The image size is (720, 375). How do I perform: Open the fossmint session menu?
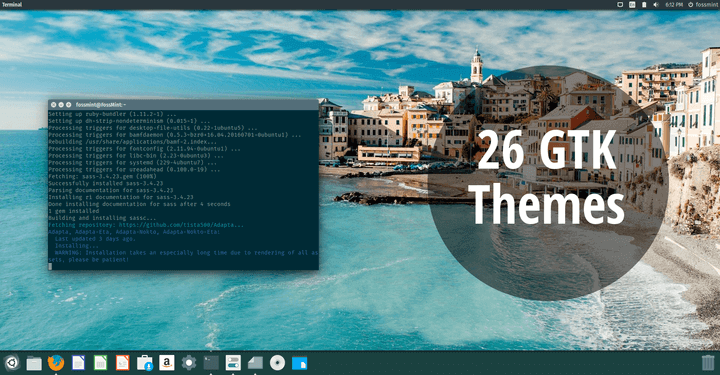pos(703,5)
